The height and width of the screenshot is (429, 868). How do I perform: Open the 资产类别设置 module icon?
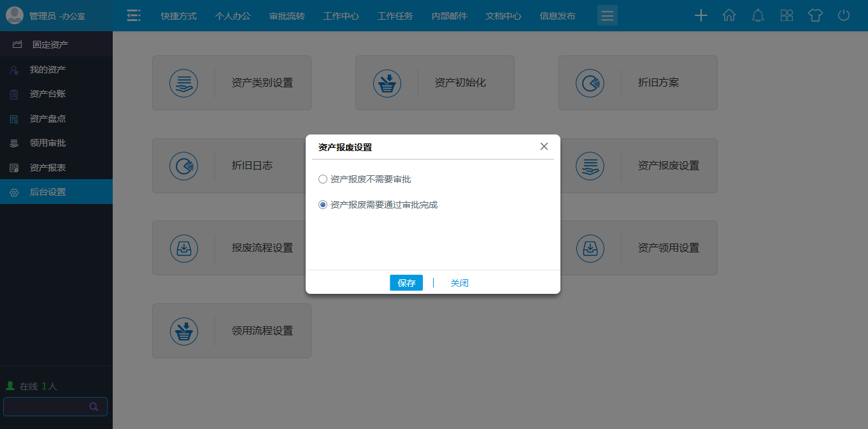point(184,83)
